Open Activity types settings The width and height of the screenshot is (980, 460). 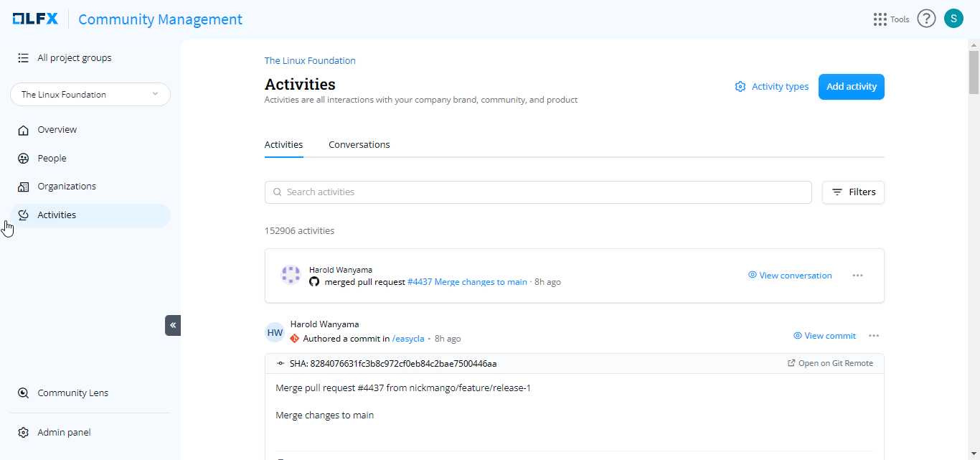click(x=772, y=87)
